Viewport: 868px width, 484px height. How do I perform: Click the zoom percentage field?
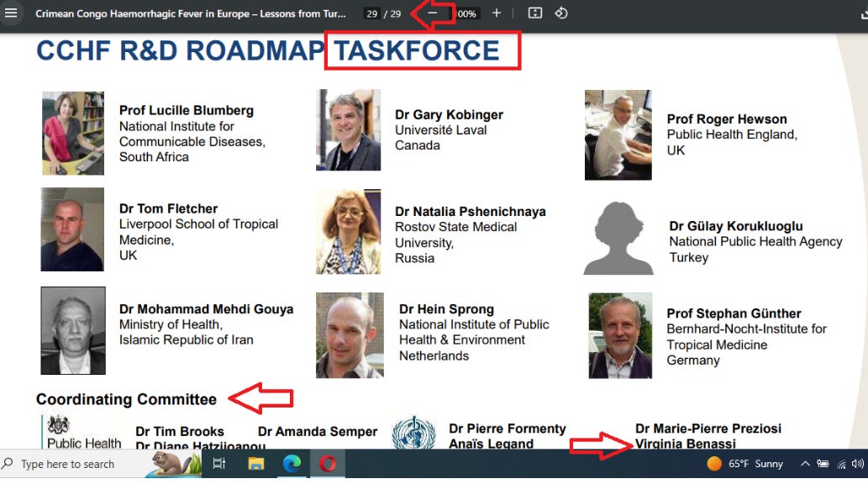point(466,13)
